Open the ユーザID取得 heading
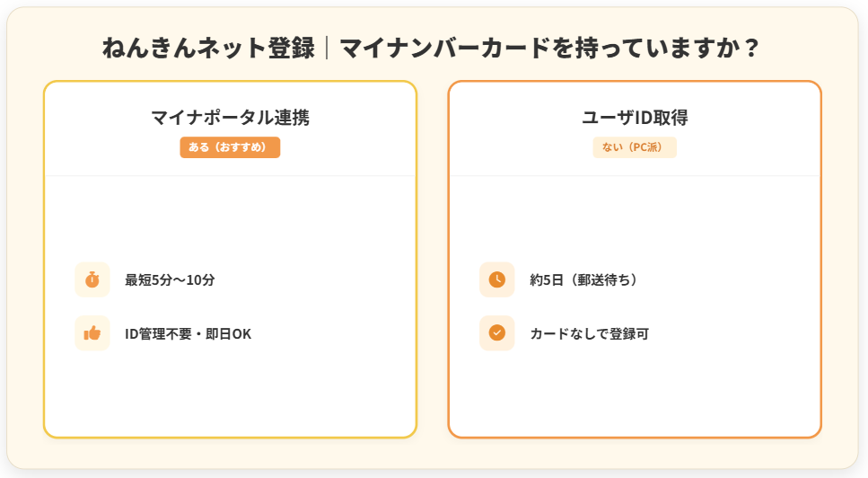The height and width of the screenshot is (478, 868). click(635, 118)
